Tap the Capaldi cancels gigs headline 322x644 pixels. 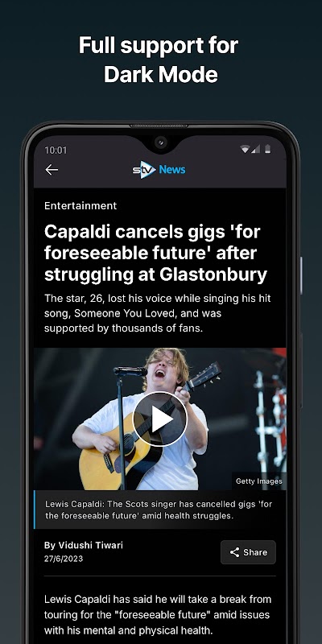pyautogui.click(x=155, y=254)
